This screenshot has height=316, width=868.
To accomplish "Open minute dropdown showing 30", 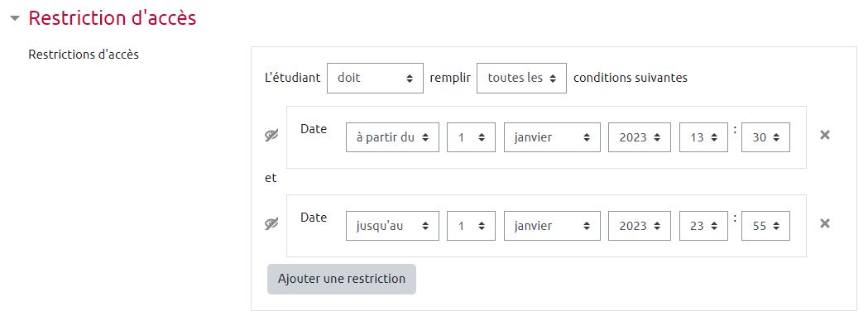I will (765, 137).
